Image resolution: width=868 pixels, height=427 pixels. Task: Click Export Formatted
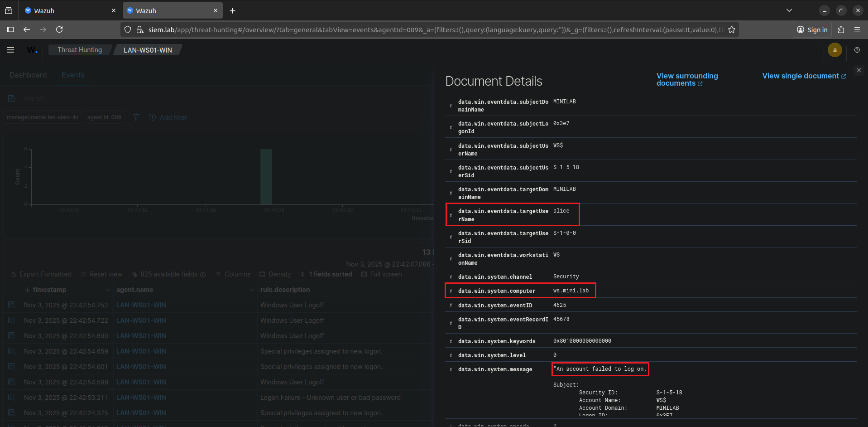click(41, 274)
